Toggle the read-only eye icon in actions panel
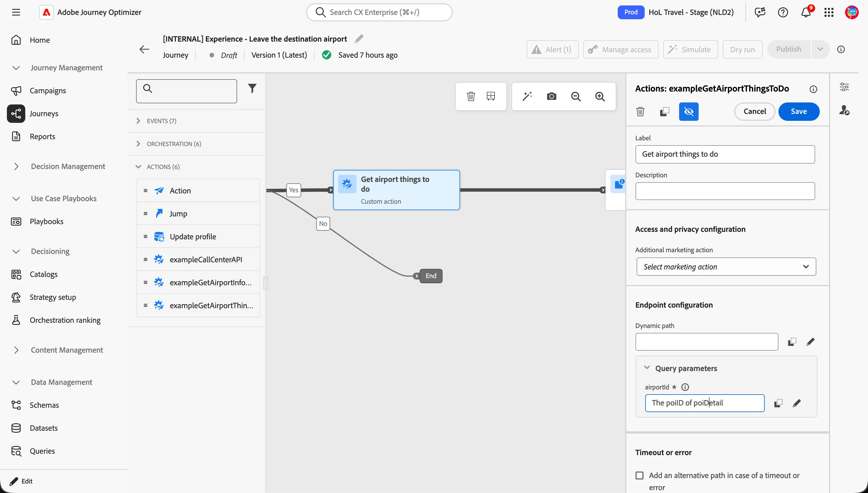 point(689,111)
